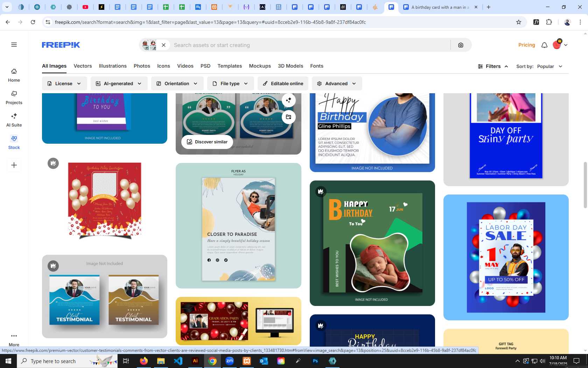Click the page vertical scrollbar thumb
The width and height of the screenshot is (588, 368).
tap(585, 185)
